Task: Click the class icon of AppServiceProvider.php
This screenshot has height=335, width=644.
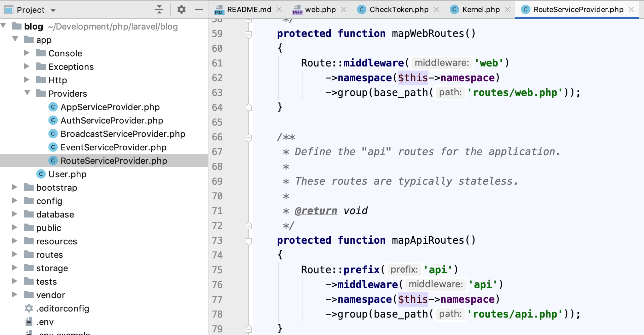Action: (x=53, y=107)
